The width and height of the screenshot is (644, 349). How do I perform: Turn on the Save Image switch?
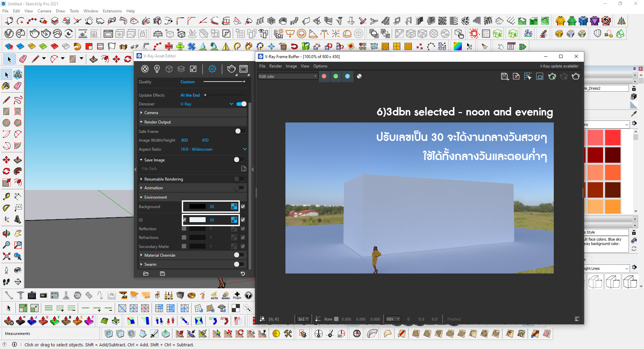238,160
